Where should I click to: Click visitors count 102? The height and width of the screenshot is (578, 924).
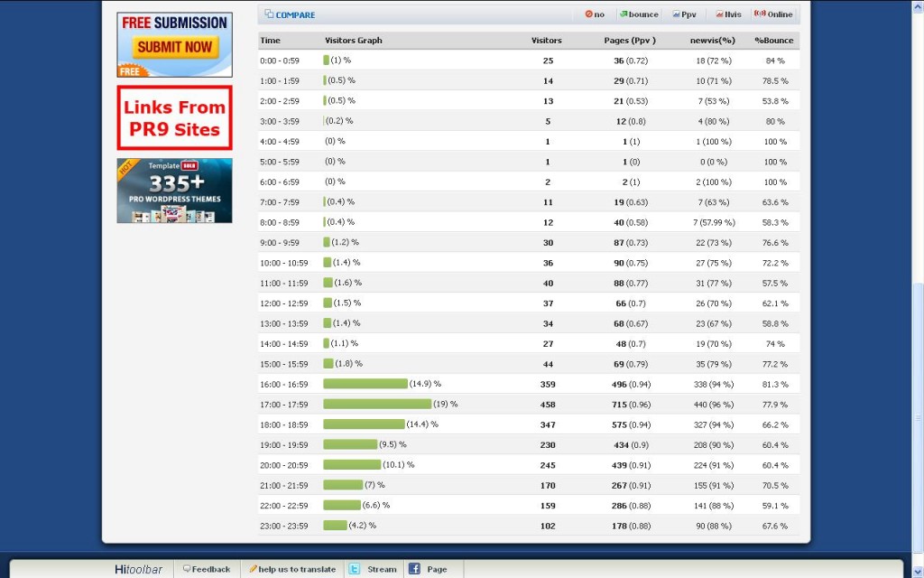548,527
